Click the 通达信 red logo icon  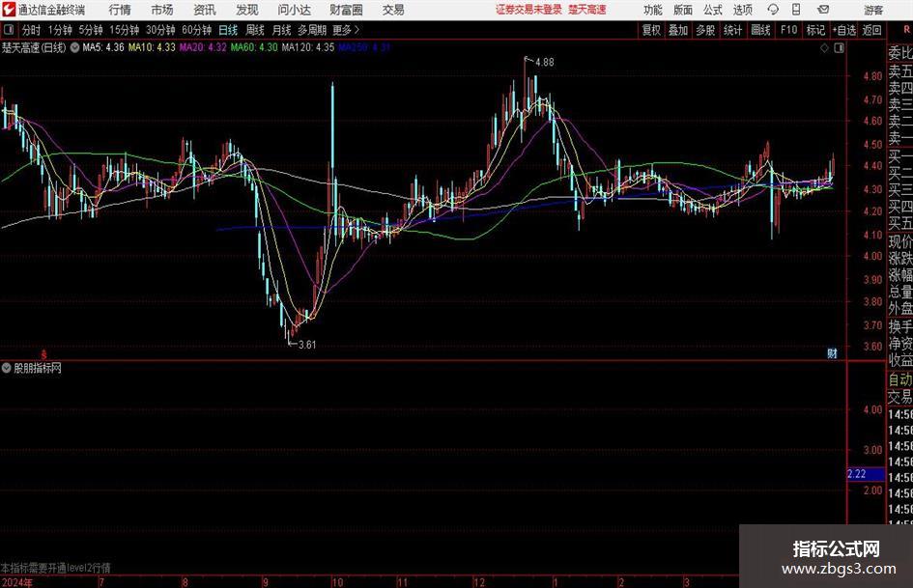point(9,10)
